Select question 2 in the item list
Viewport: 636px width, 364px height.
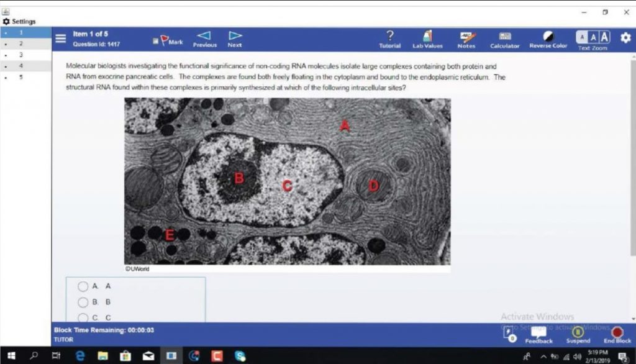tap(25, 43)
